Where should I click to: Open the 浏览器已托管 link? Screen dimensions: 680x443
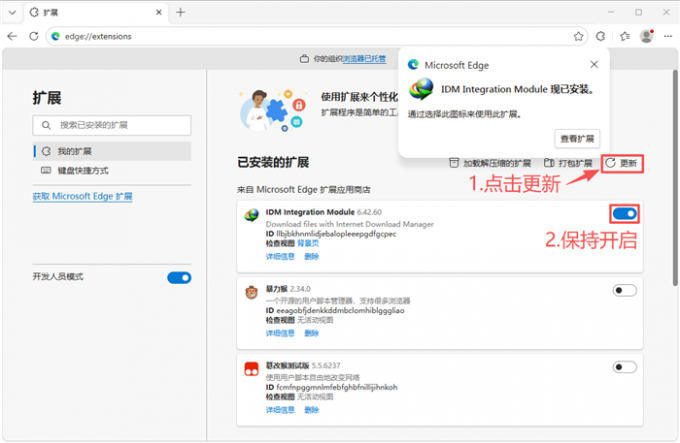(x=364, y=59)
